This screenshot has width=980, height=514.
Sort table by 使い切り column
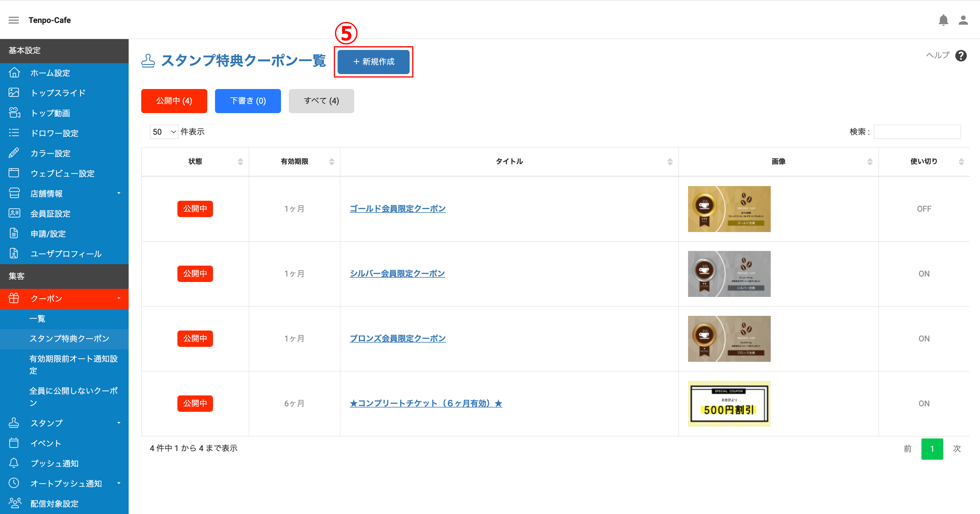[x=924, y=162]
